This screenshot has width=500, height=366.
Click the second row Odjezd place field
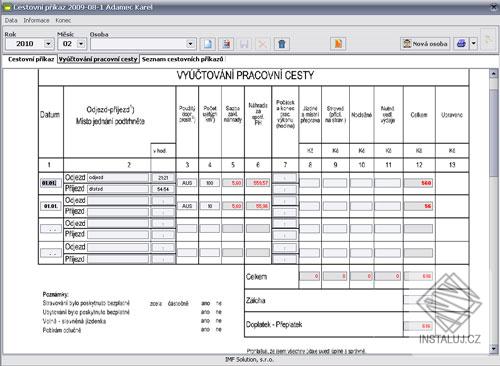pos(118,200)
